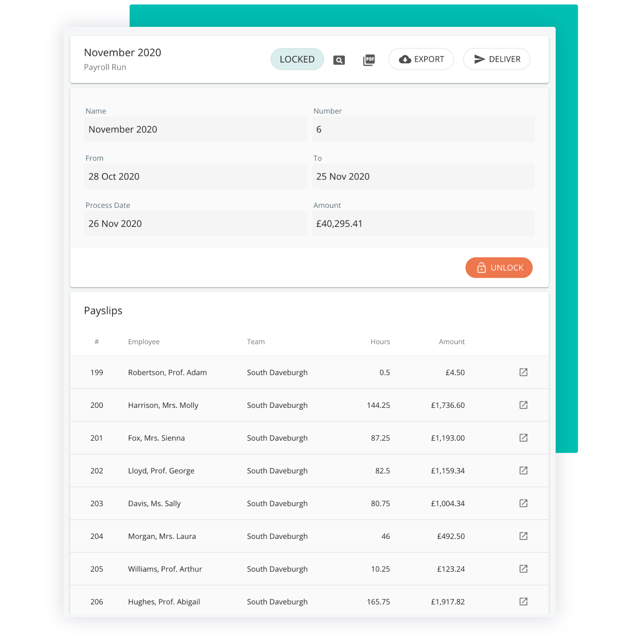644x644 pixels.
Task: Click amount £123.24
Action: point(451,569)
